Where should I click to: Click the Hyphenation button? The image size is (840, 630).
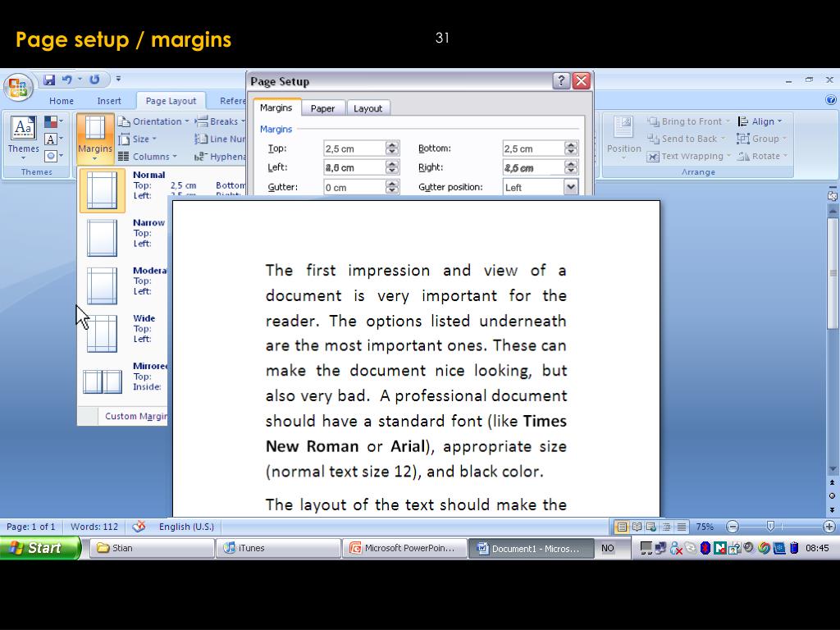[x=220, y=157]
